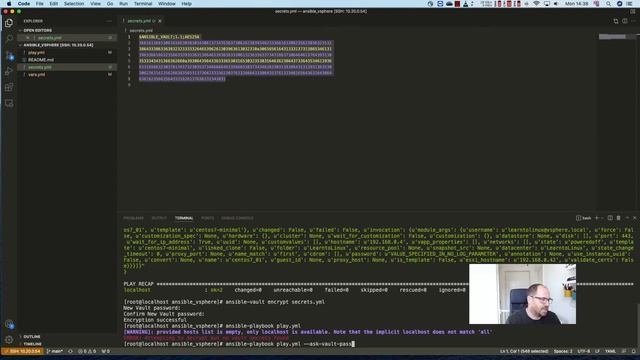Image resolution: width=640 pixels, height=360 pixels.
Task: Open the Explorer view in the activity bar
Action: click(x=9, y=23)
